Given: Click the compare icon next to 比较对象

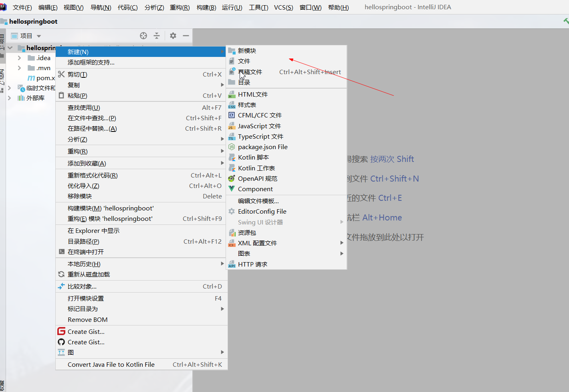Looking at the screenshot, I should point(61,286).
